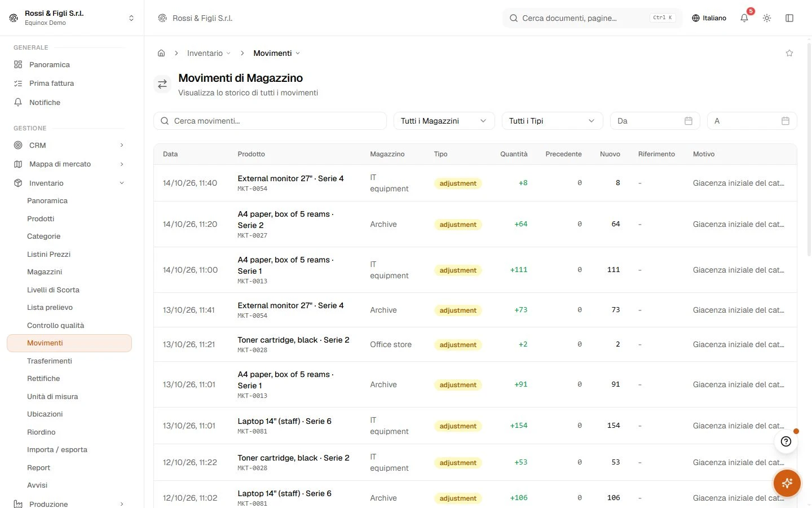Expand the CRM sidebar section
The image size is (812, 508).
pyautogui.click(x=69, y=145)
